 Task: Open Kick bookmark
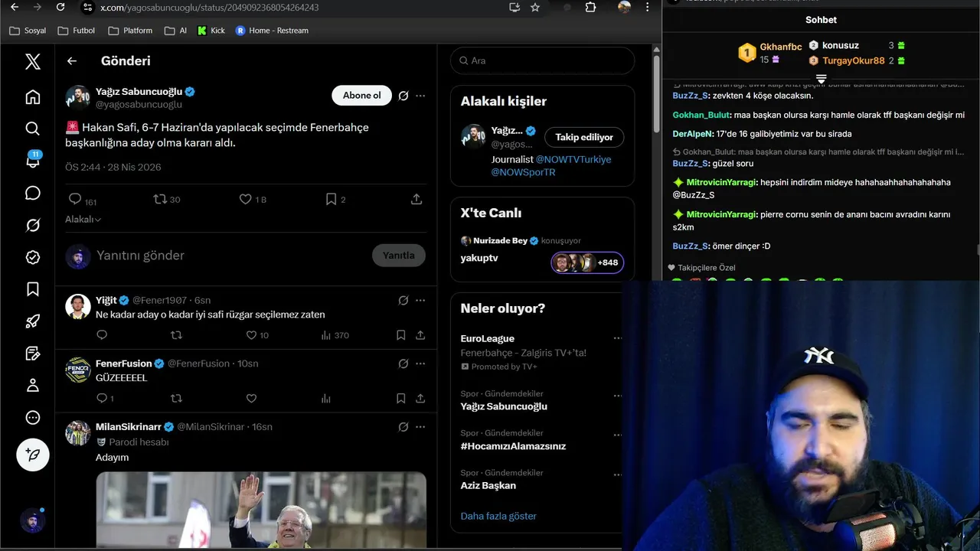[x=211, y=31]
